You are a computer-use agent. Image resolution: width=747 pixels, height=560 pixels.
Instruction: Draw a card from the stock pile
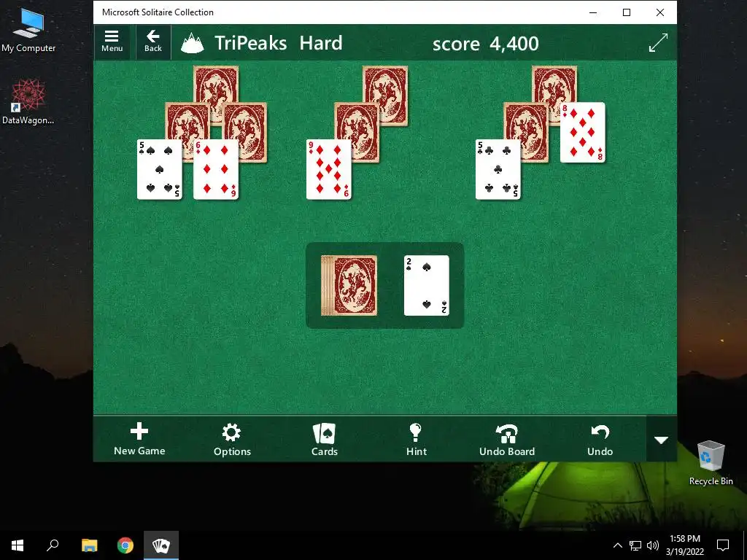pyautogui.click(x=349, y=285)
